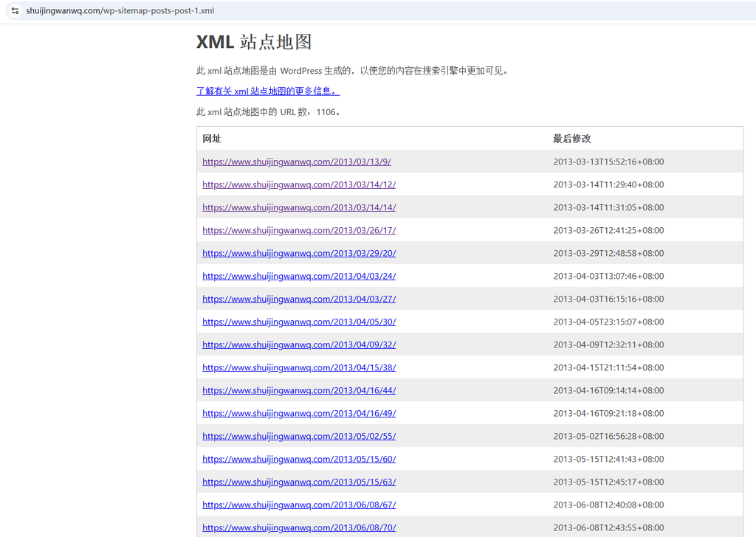Select timestamp 2013-05-15T12:41:43+08:00
This screenshot has height=537, width=756.
pos(608,459)
